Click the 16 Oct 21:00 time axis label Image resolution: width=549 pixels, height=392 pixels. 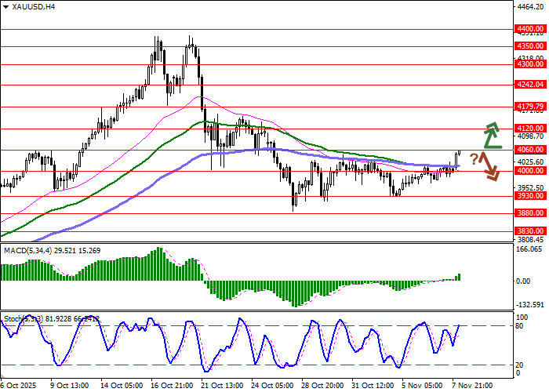point(174,385)
